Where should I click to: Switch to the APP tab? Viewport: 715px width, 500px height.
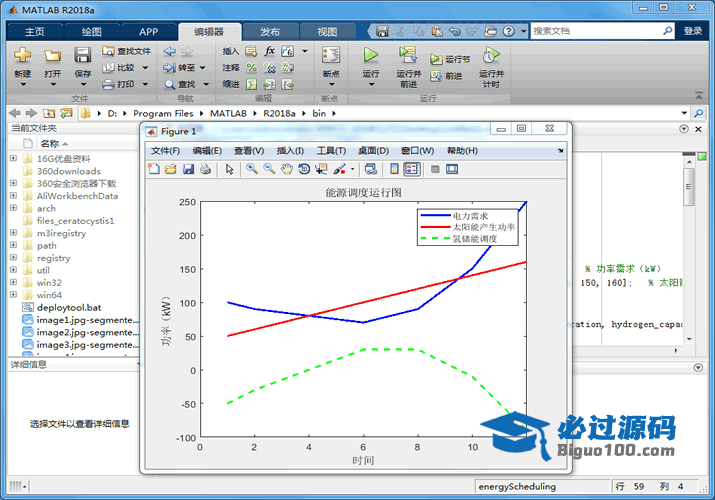tap(149, 31)
